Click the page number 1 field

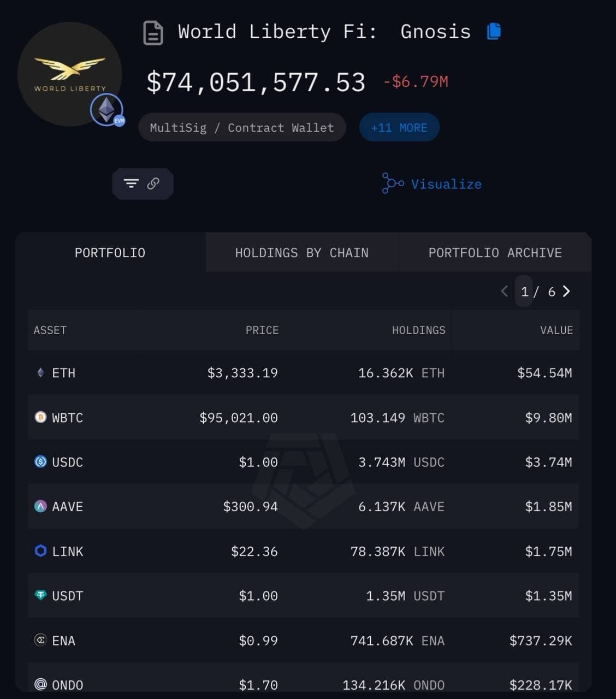coord(524,292)
